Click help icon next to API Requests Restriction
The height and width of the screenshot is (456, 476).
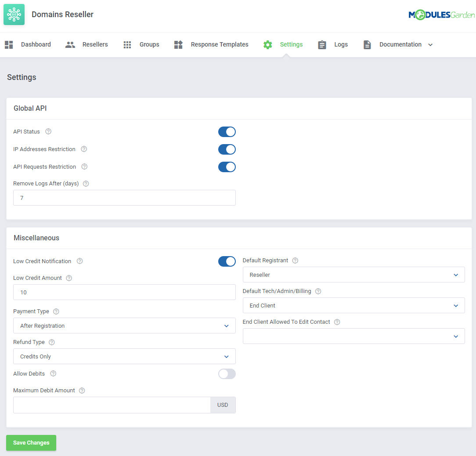[x=84, y=167]
